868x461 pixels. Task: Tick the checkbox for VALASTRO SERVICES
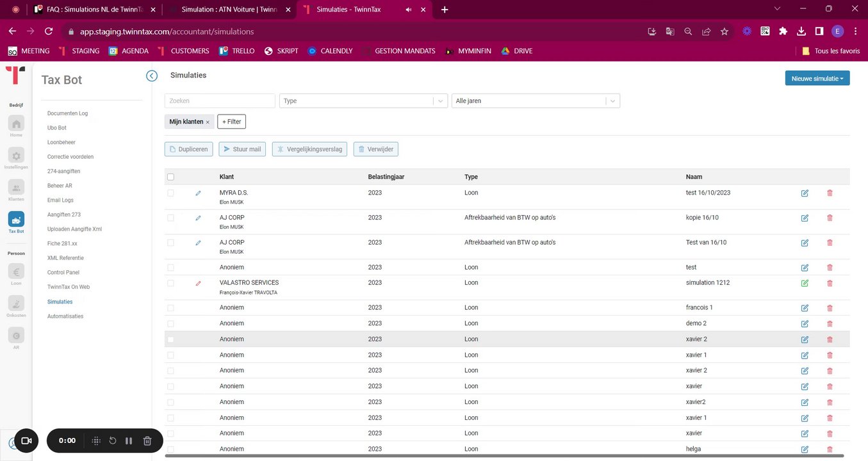[x=170, y=283]
